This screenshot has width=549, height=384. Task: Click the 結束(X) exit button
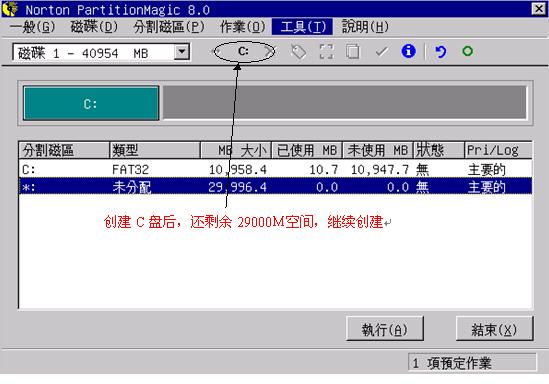(x=494, y=329)
